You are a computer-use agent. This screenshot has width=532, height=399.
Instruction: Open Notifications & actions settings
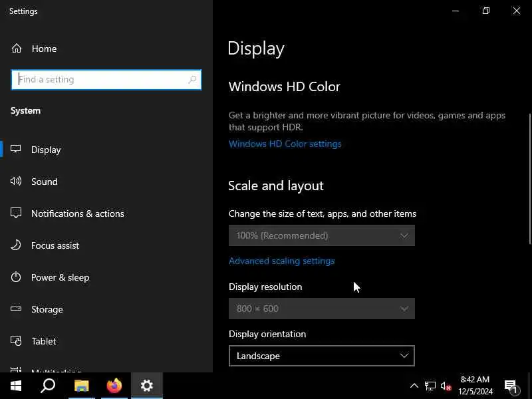click(x=78, y=213)
